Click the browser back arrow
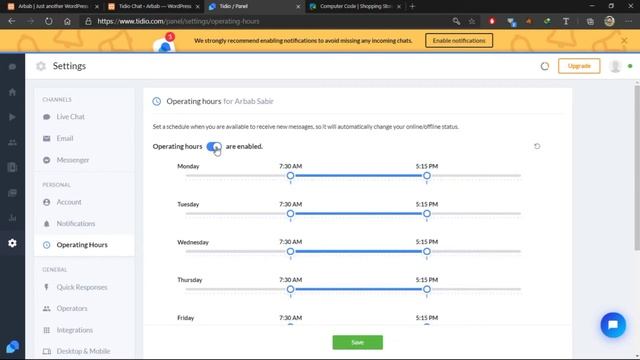640x360 pixels. [x=12, y=21]
